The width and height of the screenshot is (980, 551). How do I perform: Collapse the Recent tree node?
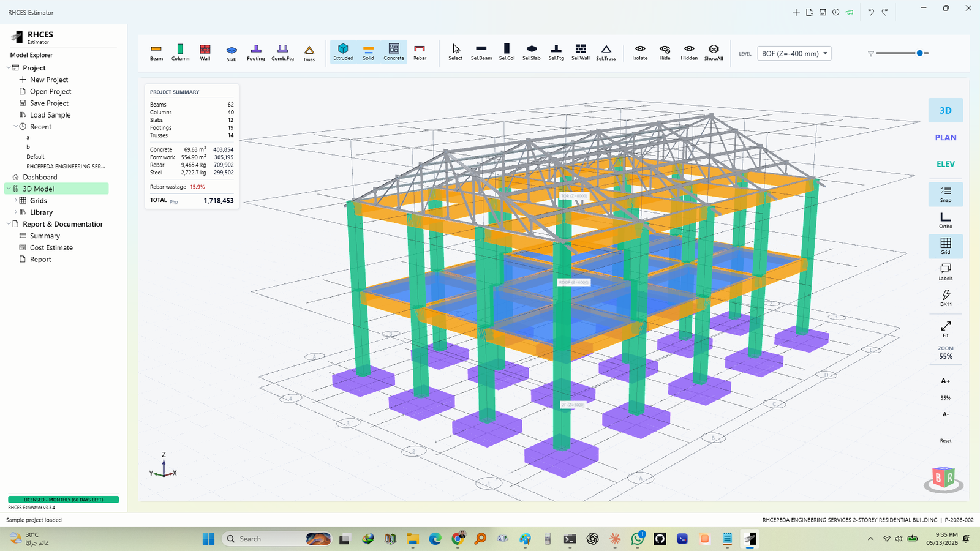(16, 127)
